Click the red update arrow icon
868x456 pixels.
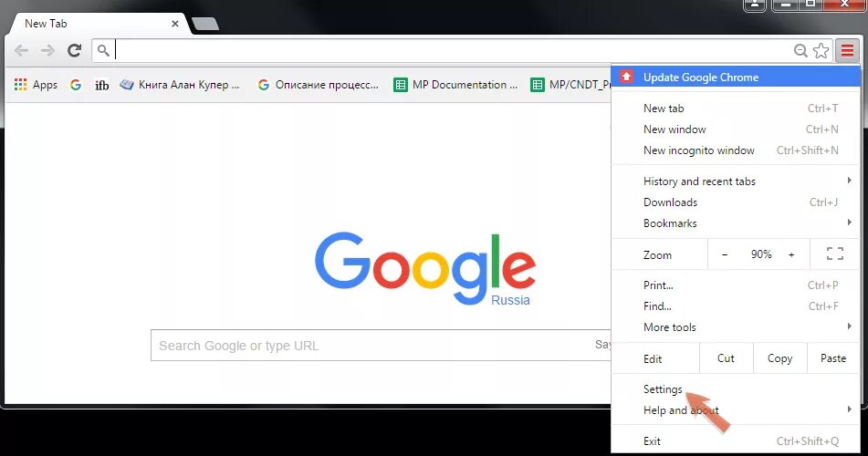[626, 77]
